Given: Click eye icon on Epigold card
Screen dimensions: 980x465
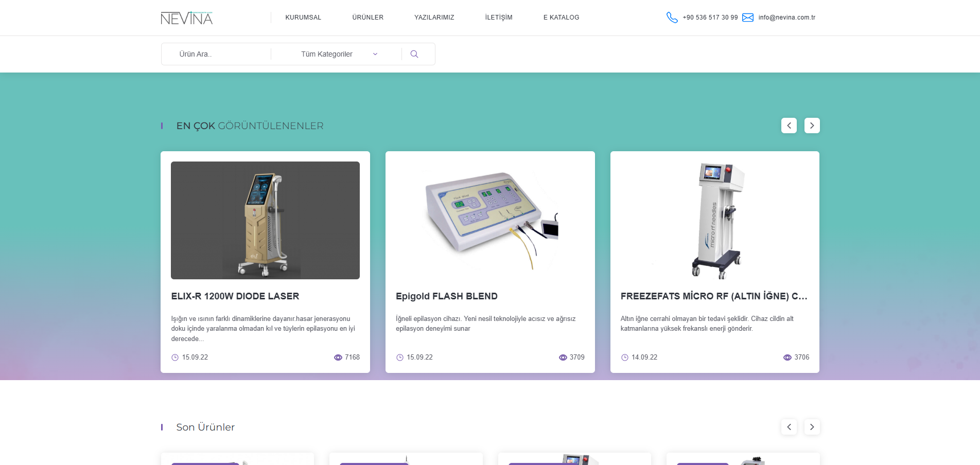Looking at the screenshot, I should [563, 357].
